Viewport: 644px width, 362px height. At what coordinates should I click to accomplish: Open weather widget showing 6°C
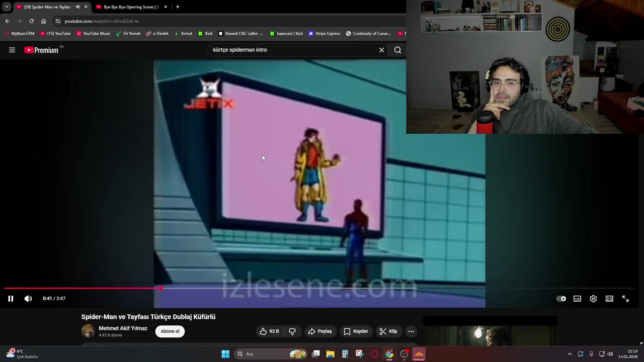[x=22, y=354]
